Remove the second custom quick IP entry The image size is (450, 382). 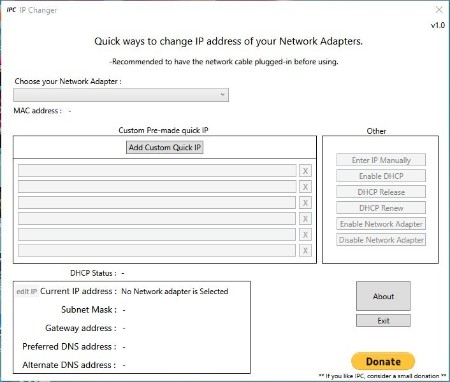click(305, 187)
